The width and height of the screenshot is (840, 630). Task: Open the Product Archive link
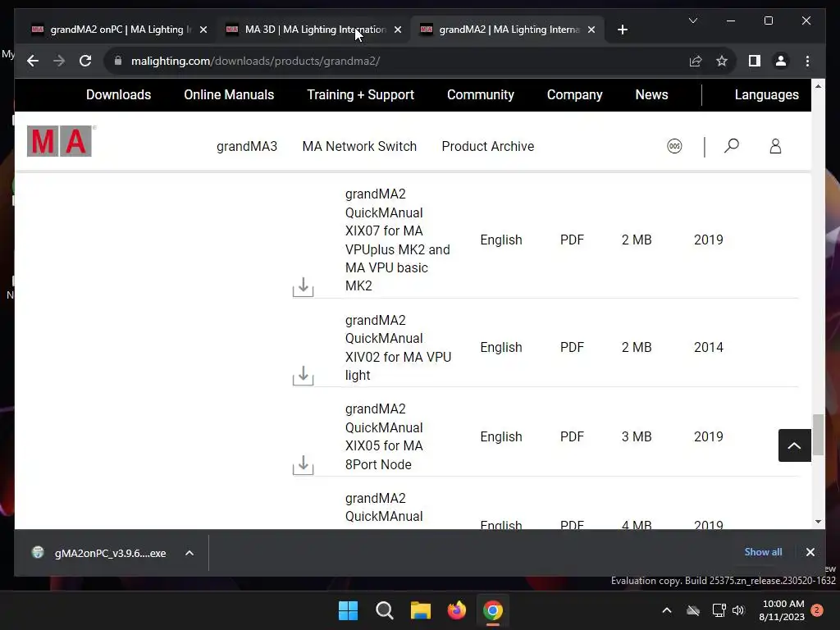click(487, 146)
